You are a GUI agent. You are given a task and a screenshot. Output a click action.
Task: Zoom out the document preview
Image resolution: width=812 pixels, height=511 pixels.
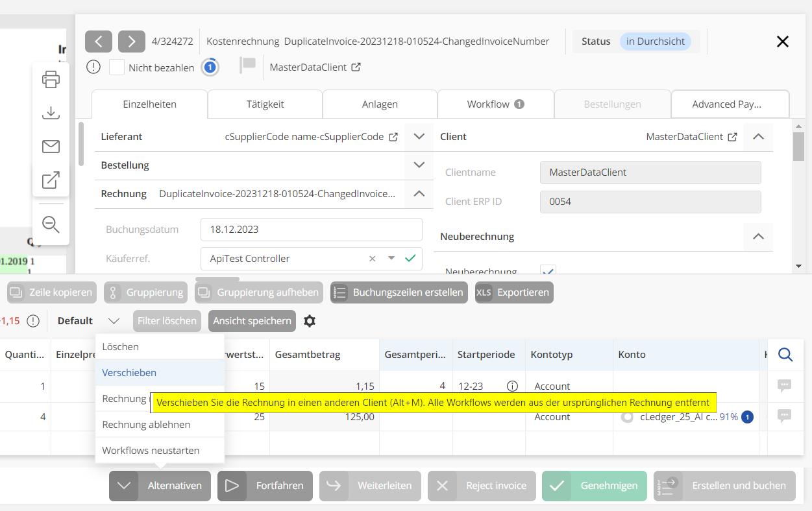click(x=51, y=224)
